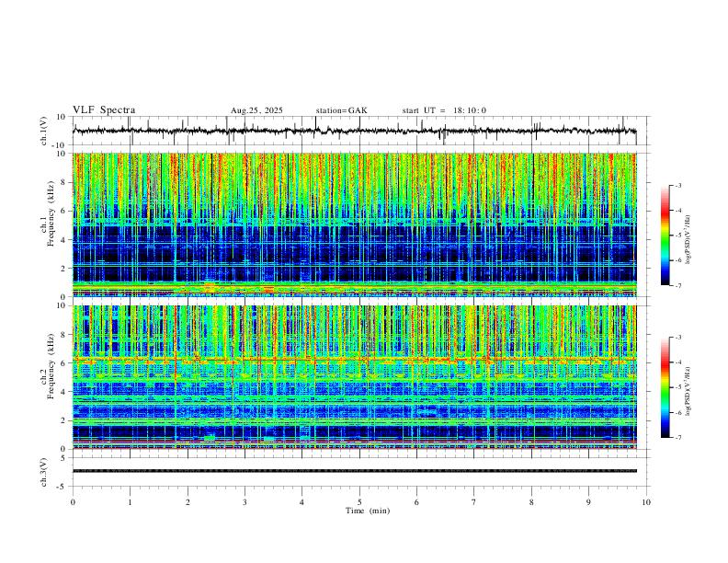Click the "Time (min)" axis title
728x563 pixels.
point(368,511)
